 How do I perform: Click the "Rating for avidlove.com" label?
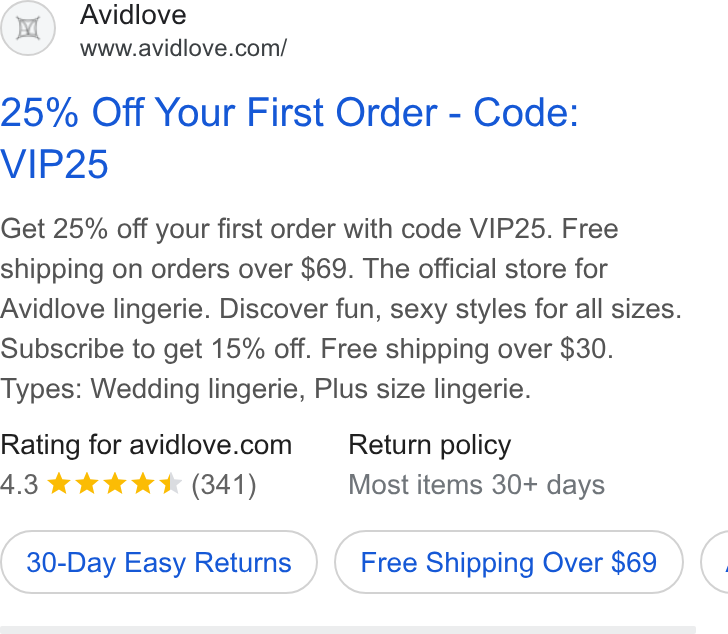pos(146,445)
